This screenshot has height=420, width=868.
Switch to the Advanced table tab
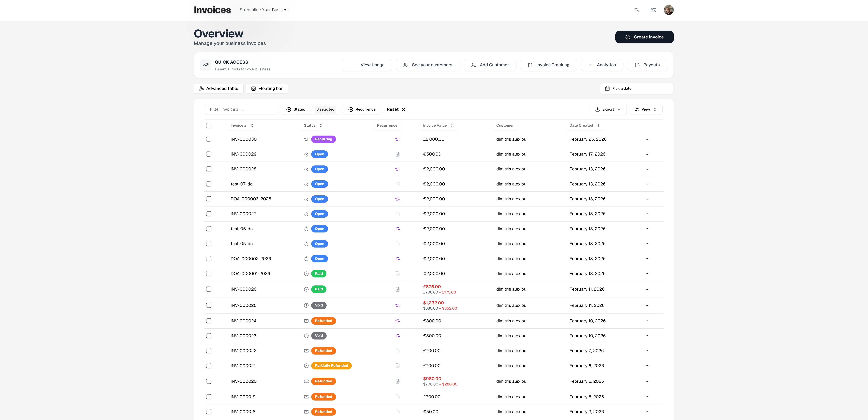[218, 88]
